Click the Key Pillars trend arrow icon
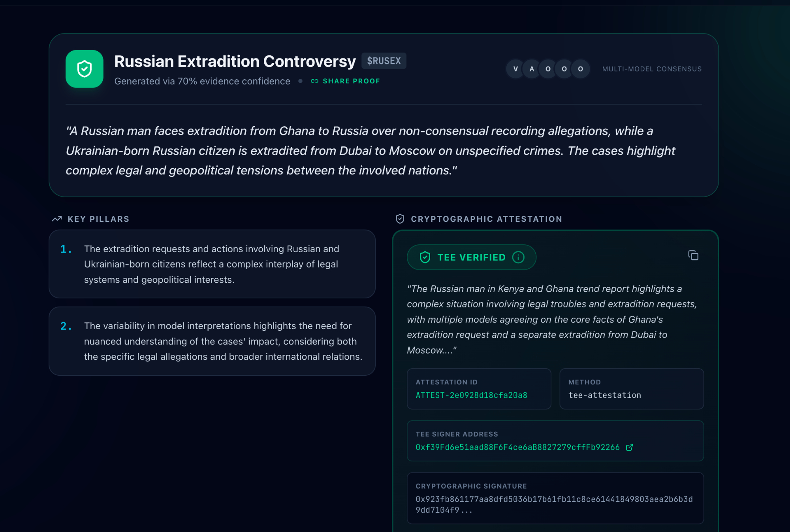Screen dimensions: 790x532 pyautogui.click(x=57, y=219)
